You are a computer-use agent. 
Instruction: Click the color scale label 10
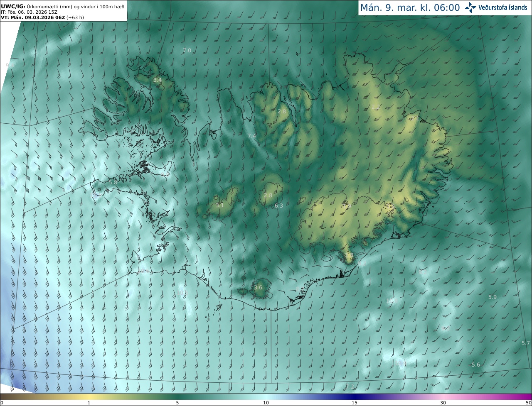(266, 403)
